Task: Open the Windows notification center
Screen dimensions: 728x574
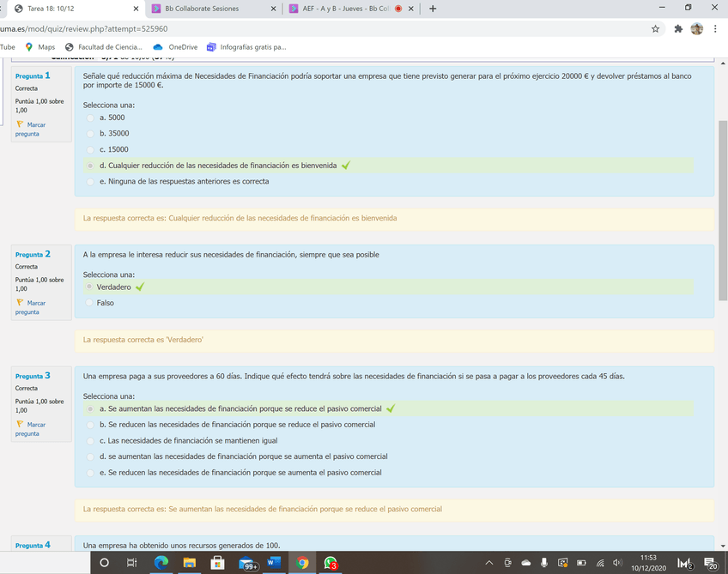Action: (x=711, y=563)
